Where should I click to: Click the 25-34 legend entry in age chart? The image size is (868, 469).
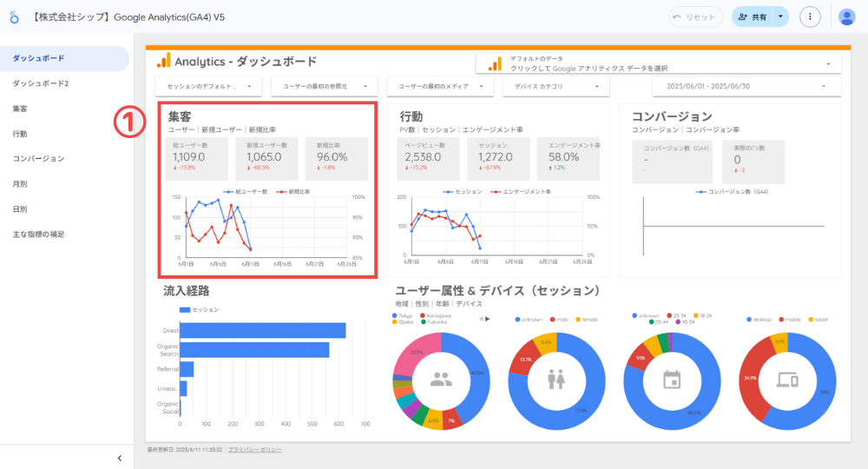(x=676, y=315)
